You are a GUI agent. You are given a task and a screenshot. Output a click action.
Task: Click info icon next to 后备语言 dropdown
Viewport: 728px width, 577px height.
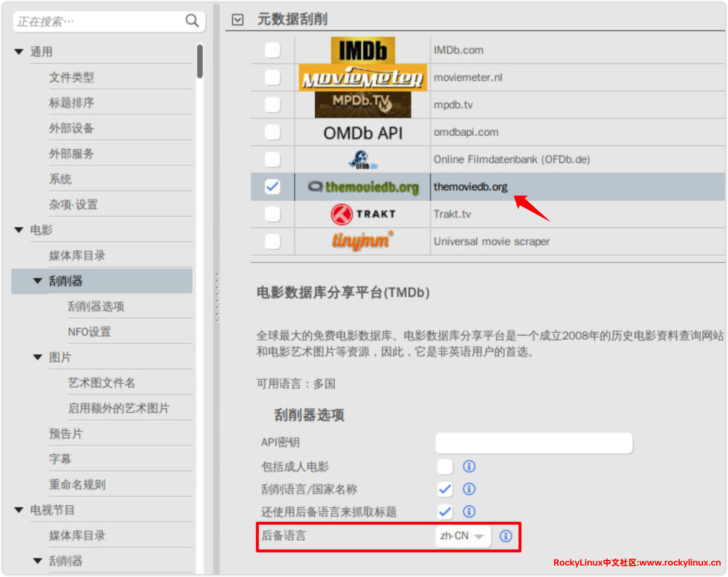(505, 536)
